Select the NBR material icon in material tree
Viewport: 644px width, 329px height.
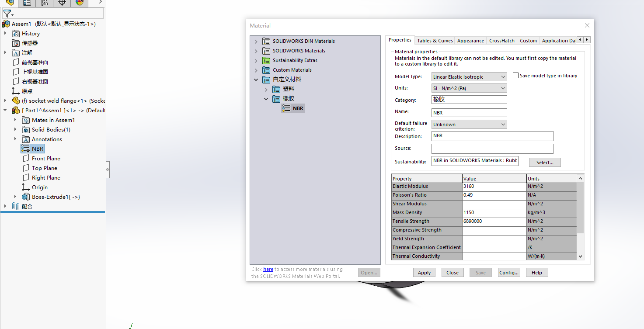(286, 108)
